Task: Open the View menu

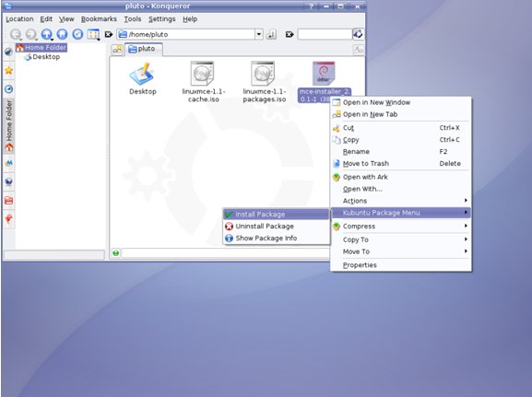Action: coord(66,19)
